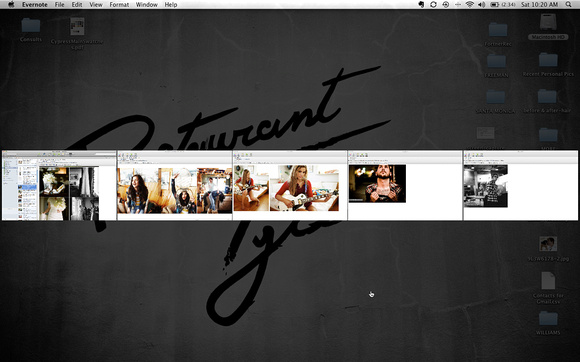Select the FREEMAN desktop folder
This screenshot has height=362, width=580.
[x=496, y=65]
